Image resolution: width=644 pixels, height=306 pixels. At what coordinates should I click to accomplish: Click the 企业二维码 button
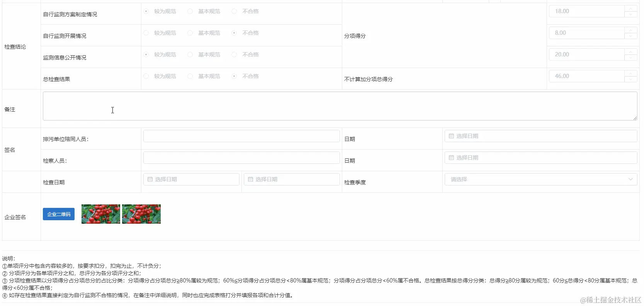click(x=59, y=214)
